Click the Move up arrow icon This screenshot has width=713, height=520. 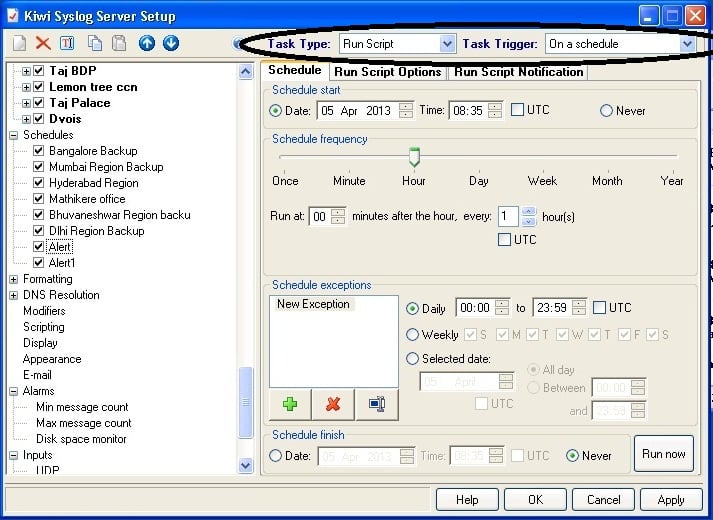pos(146,43)
